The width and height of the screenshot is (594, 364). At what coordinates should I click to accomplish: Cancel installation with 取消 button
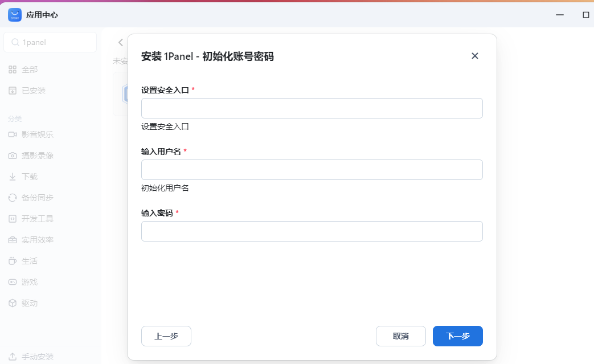[x=400, y=336]
